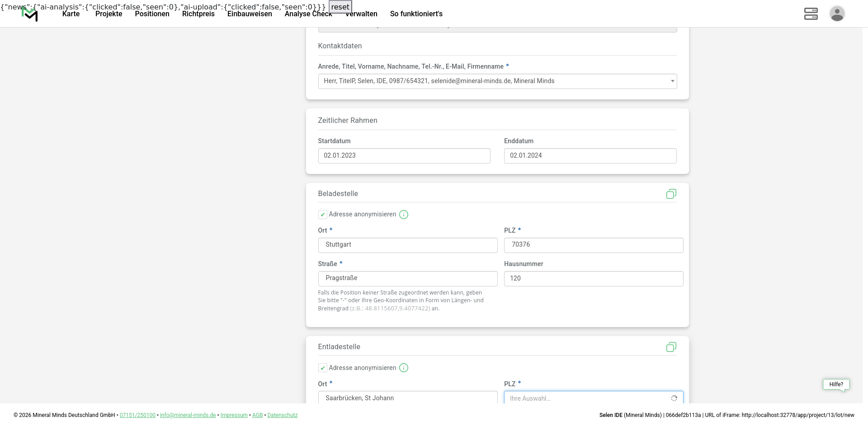Open the server stack icon in header
Image resolution: width=868 pixels, height=426 pixels.
(x=811, y=14)
